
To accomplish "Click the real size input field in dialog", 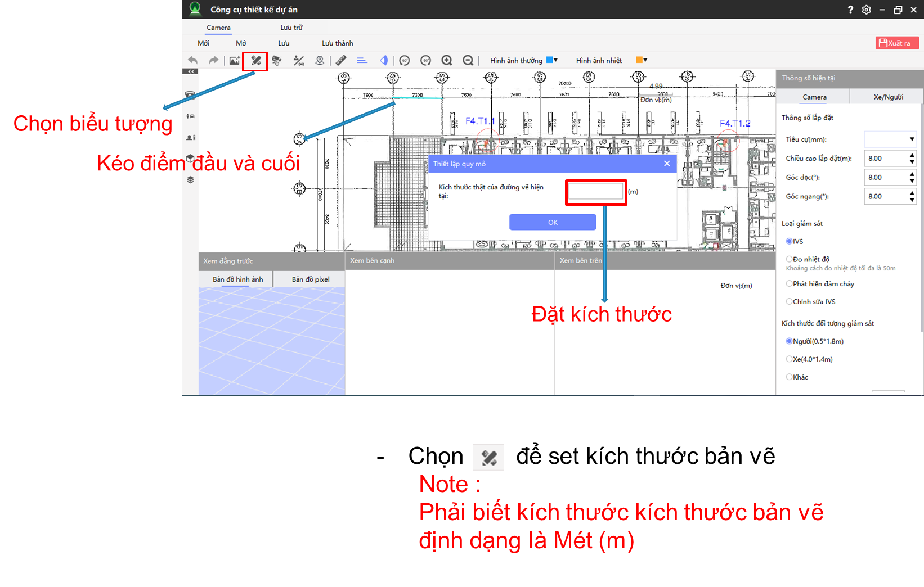I will (596, 192).
